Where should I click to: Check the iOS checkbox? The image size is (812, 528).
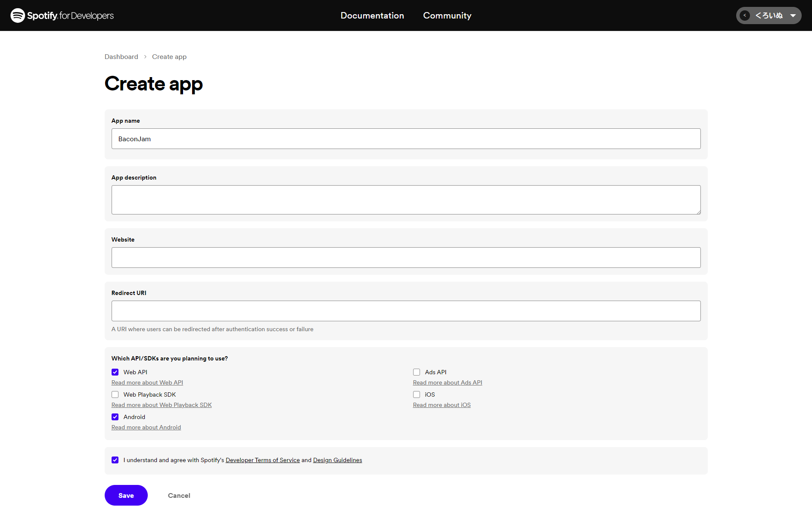point(417,394)
